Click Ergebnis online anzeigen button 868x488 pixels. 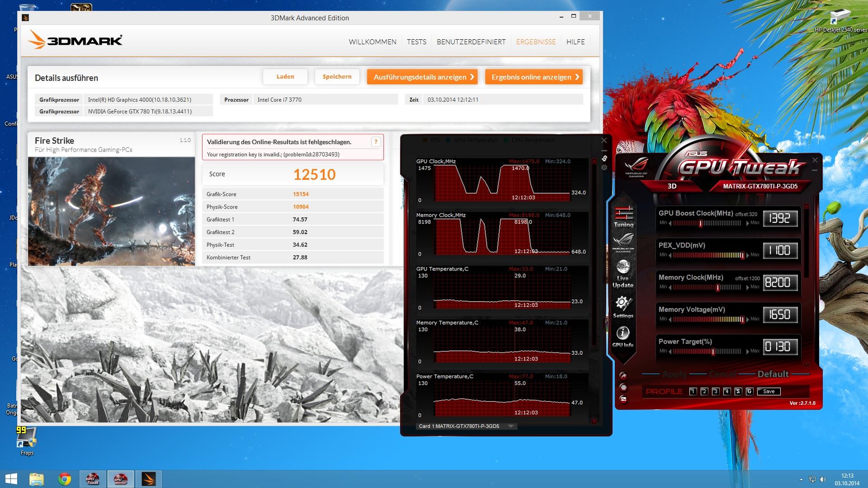pyautogui.click(x=534, y=77)
